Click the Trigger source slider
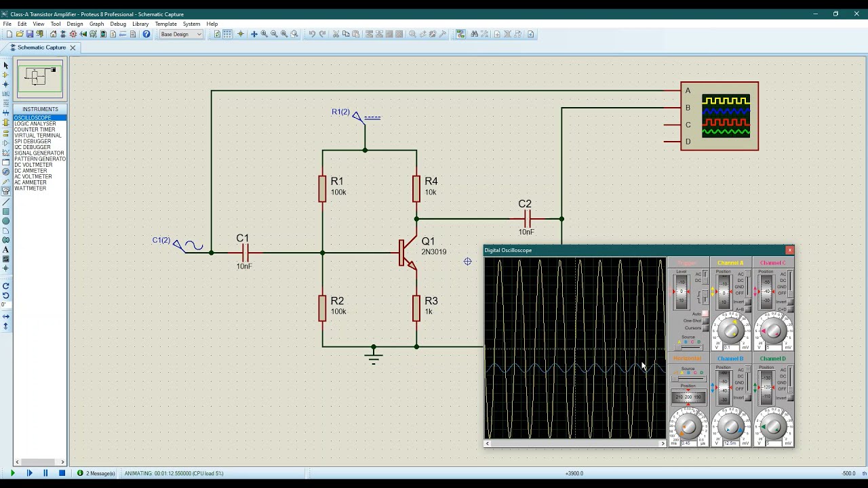The image size is (868, 488). (688, 348)
